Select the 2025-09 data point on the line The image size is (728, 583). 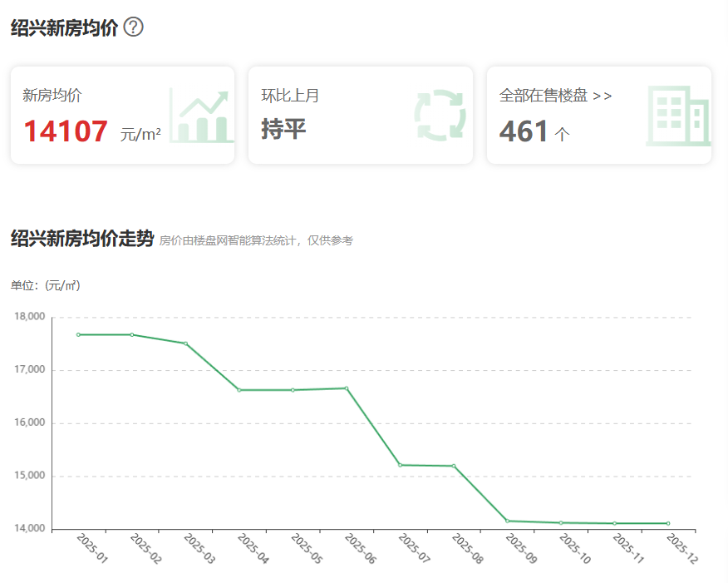tap(507, 521)
